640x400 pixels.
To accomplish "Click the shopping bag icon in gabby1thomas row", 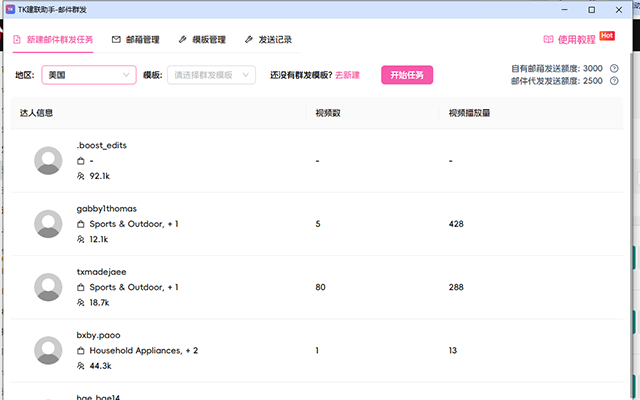I will pyautogui.click(x=81, y=224).
